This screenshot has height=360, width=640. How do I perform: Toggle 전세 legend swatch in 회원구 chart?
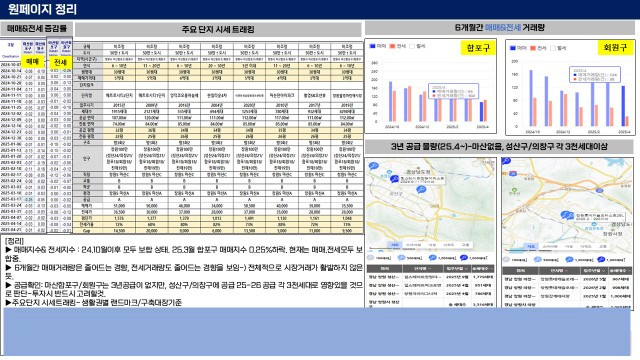click(533, 48)
